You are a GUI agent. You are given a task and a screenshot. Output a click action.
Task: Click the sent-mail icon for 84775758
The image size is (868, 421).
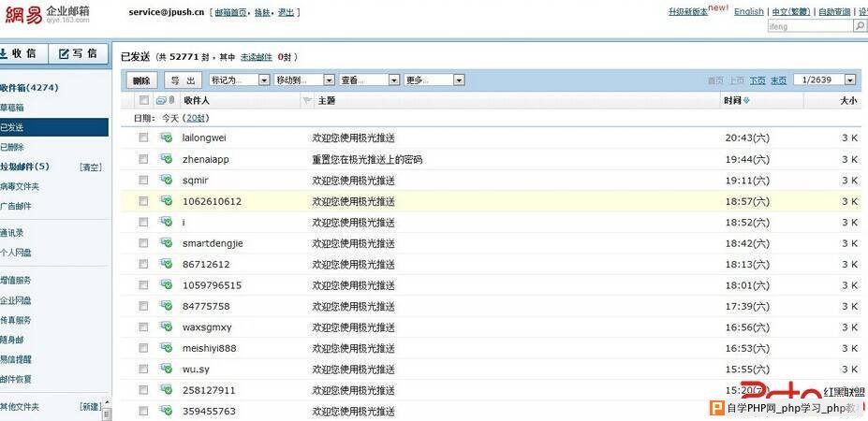[x=166, y=306]
